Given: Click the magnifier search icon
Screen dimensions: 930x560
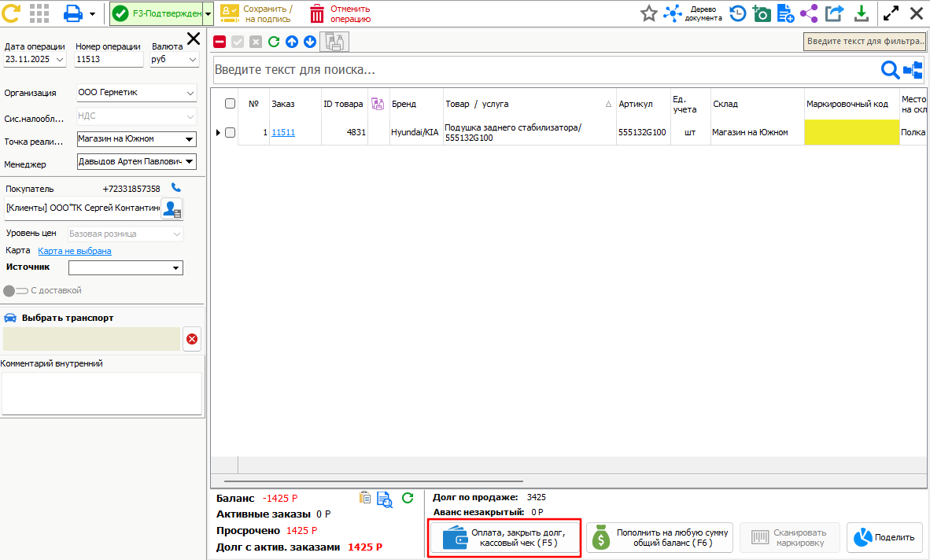Looking at the screenshot, I should (890, 70).
